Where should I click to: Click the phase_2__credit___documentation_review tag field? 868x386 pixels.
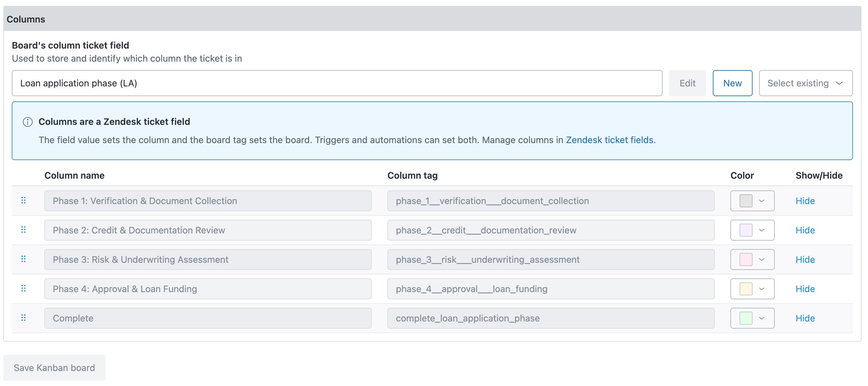coord(551,230)
